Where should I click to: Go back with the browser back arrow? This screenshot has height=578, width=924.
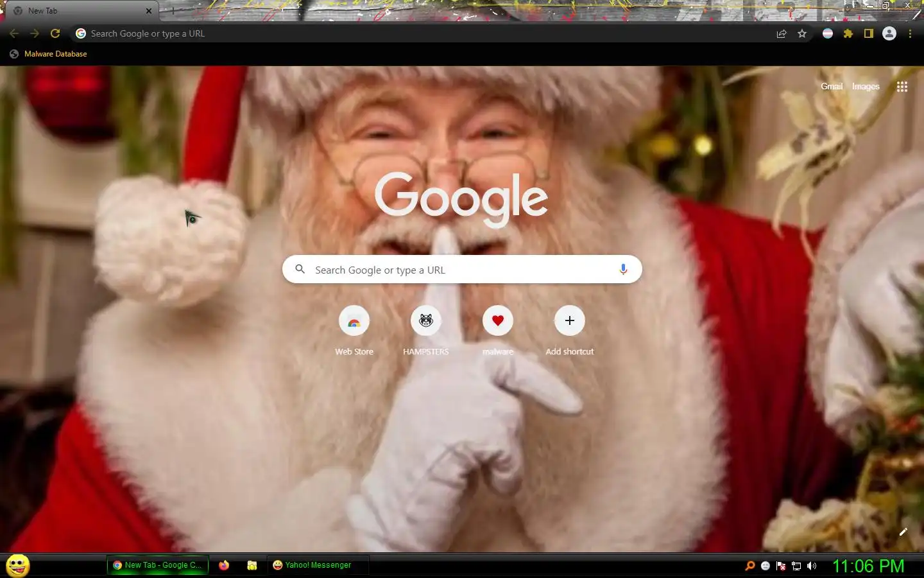click(14, 33)
